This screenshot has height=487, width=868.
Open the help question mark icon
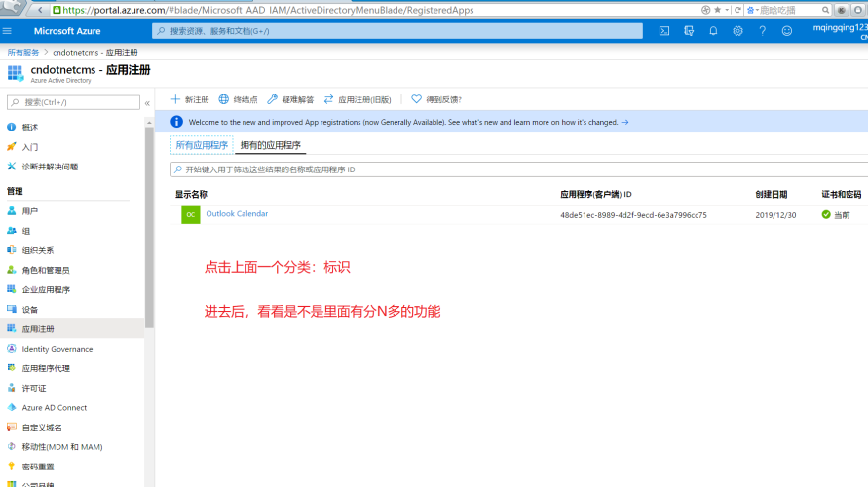(762, 31)
